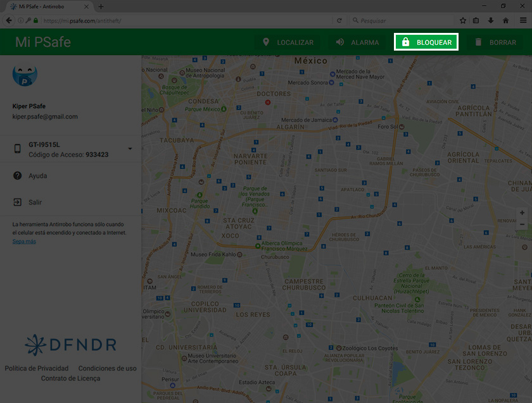Click the GT-I9515L phone icon
This screenshot has height=403, width=532.
pyautogui.click(x=18, y=149)
